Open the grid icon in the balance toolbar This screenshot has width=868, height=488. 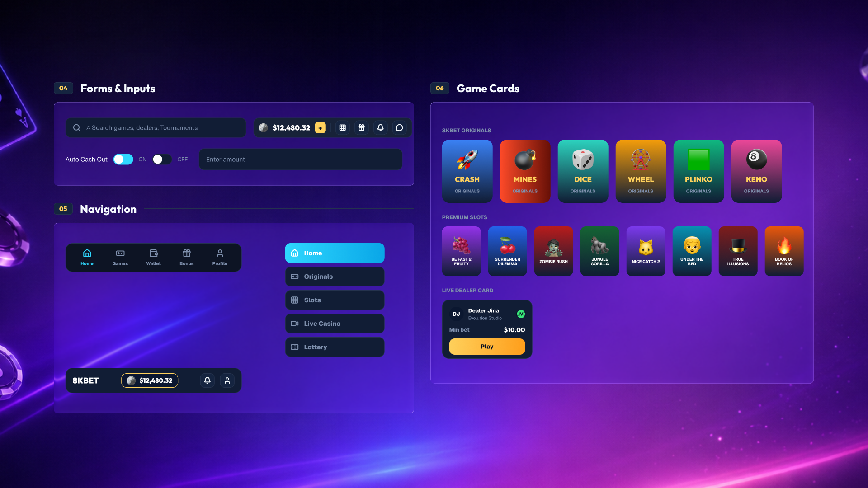343,128
